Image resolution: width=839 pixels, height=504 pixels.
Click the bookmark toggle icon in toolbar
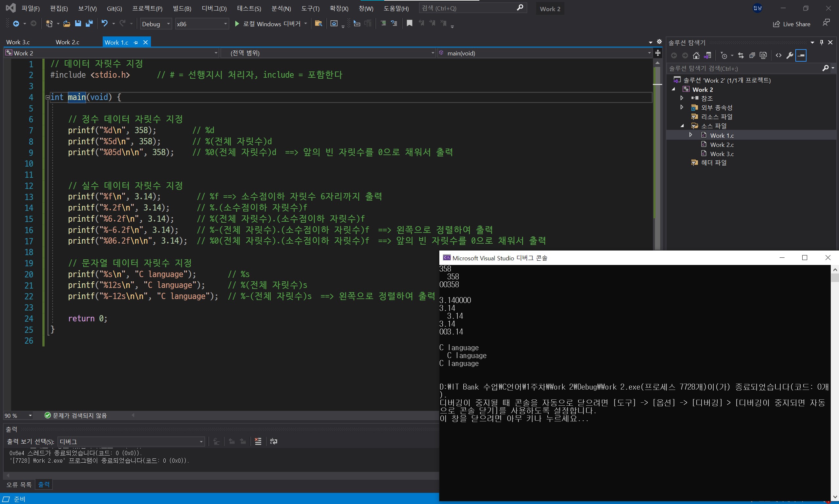[409, 23]
